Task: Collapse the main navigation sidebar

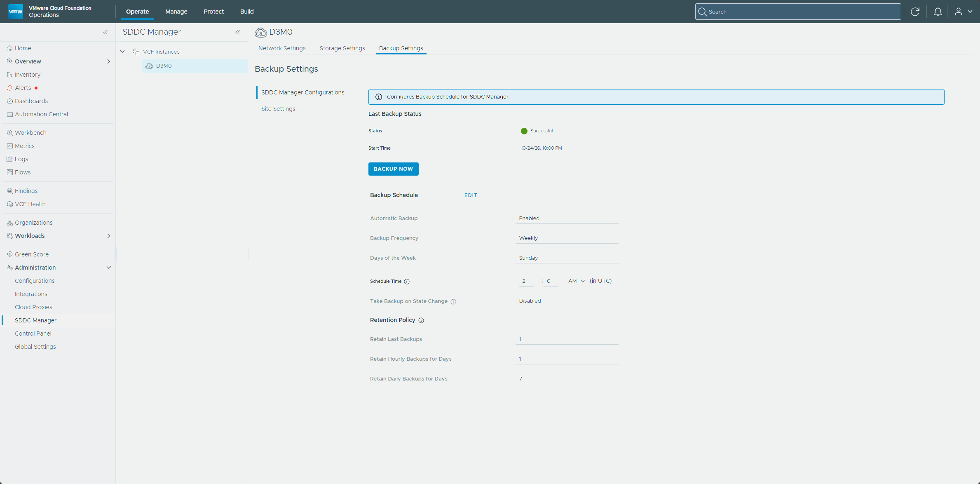Action: pos(106,32)
